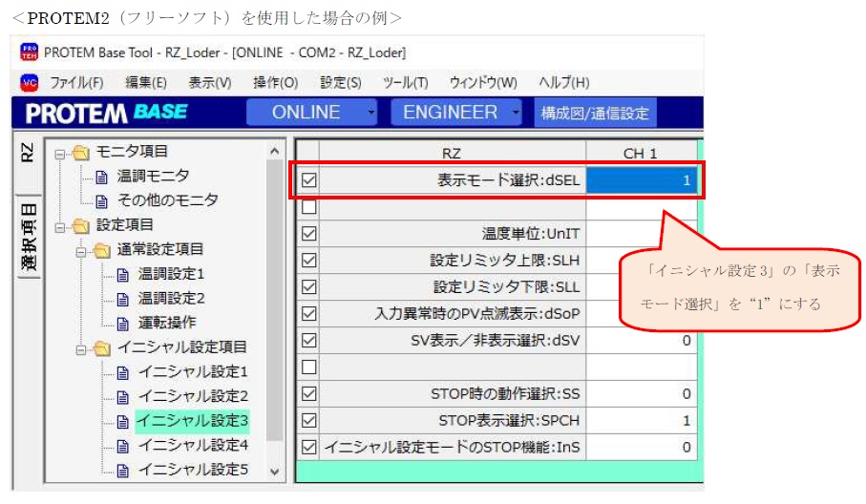This screenshot has width=866, height=504.
Task: Open the ENGINEER level dropdown
Action: coord(456,112)
